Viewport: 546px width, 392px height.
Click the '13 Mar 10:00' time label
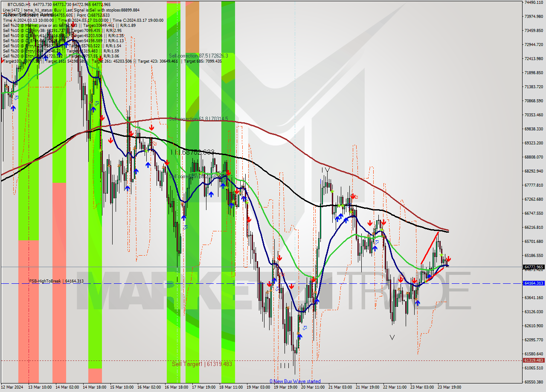(x=40, y=387)
